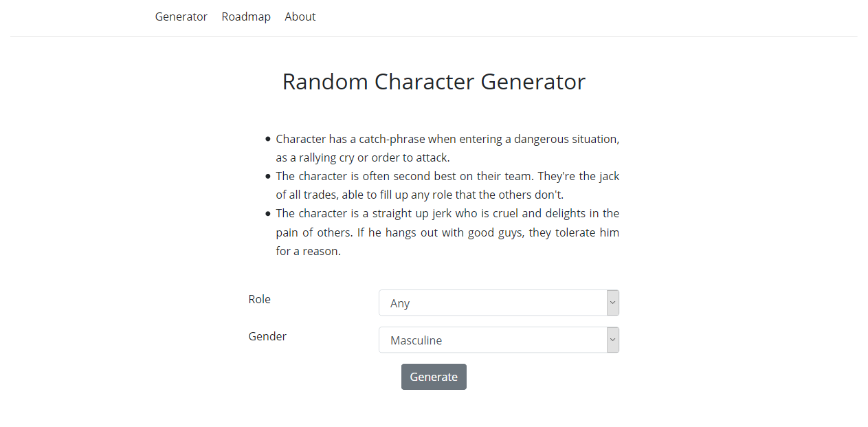Viewport: 868px width, 427px height.
Task: Click the Gender field label
Action: (267, 336)
